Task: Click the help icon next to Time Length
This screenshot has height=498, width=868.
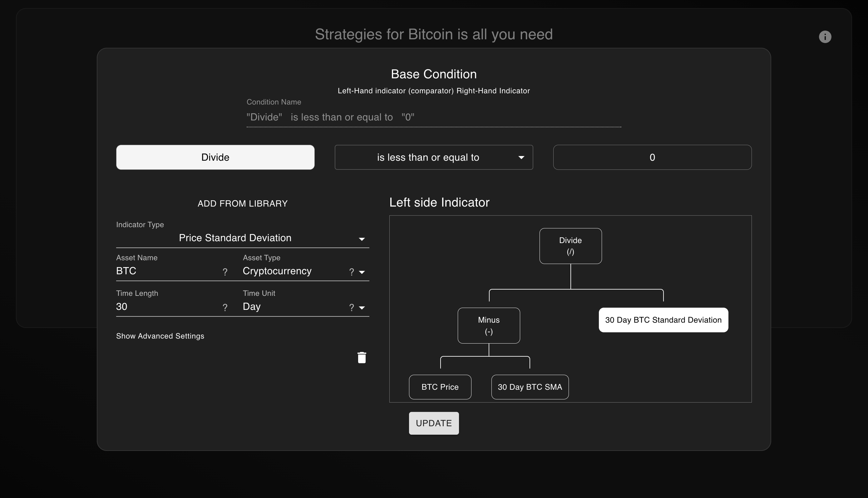Action: point(225,307)
